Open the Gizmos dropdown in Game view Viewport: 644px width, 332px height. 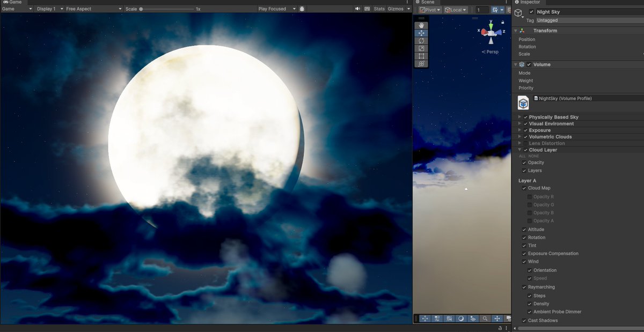click(x=399, y=9)
